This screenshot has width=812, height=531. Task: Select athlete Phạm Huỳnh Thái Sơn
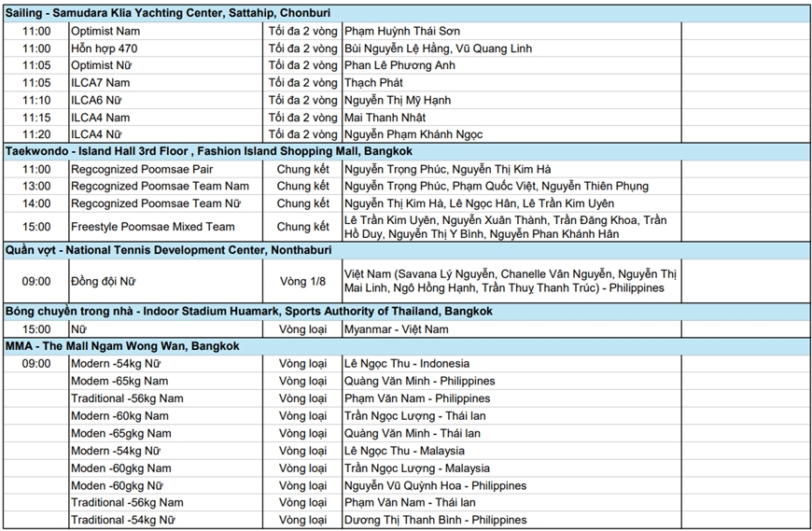401,31
